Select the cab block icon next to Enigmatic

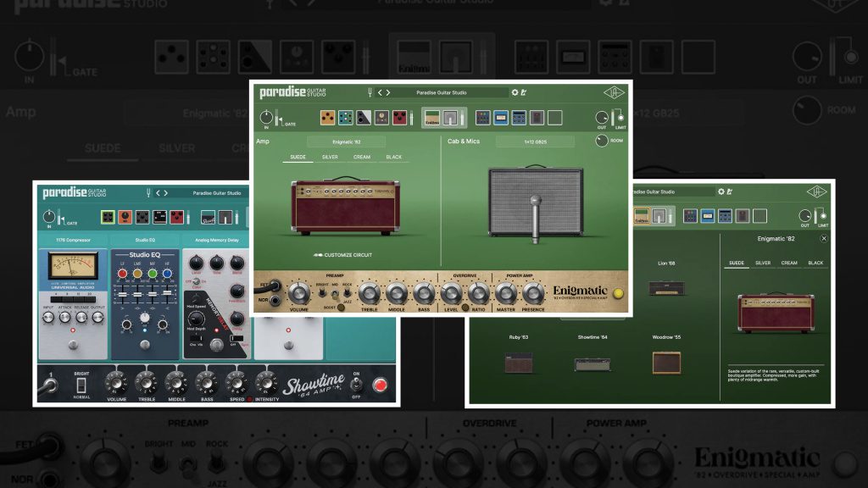point(449,119)
